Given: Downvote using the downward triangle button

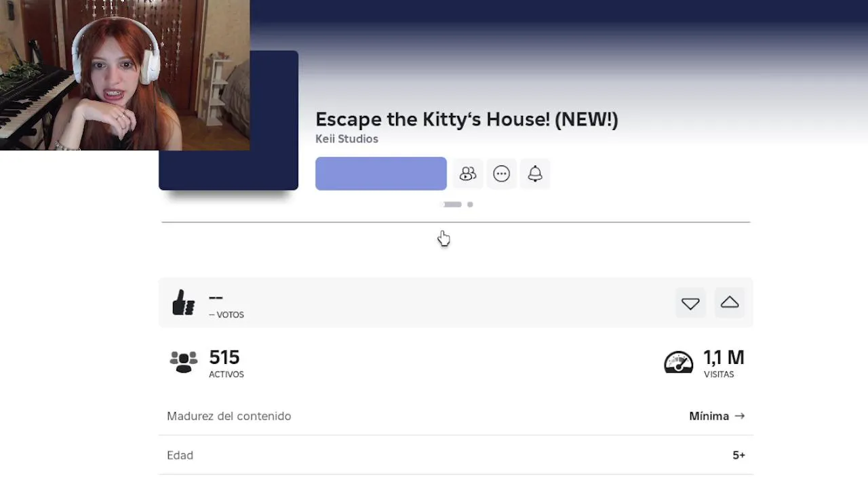Looking at the screenshot, I should [690, 303].
